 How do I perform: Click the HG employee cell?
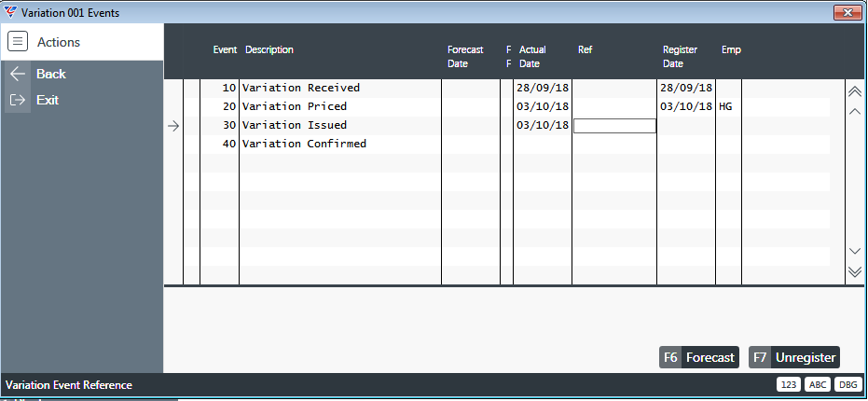(x=725, y=106)
